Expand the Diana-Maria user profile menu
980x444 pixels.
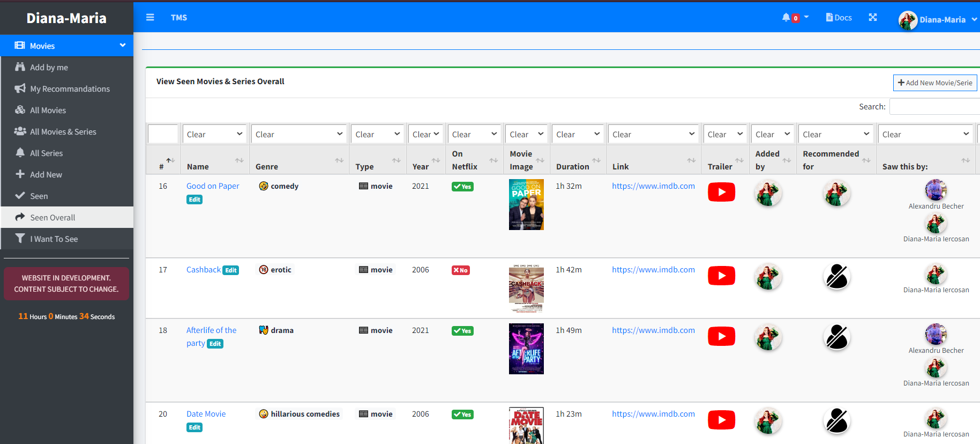938,20
